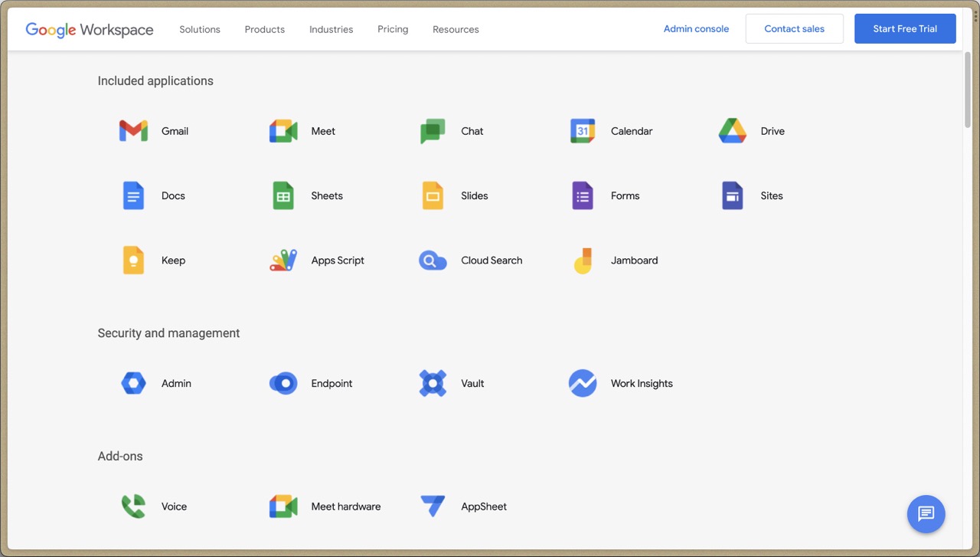Screen dimensions: 980x557
Task: Open the Meet camera icon under Included applications
Action: tap(283, 131)
